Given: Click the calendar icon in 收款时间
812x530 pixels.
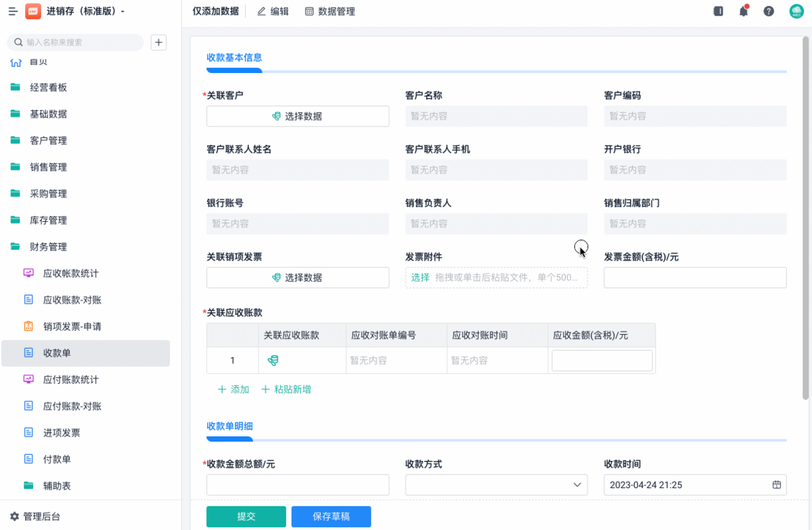Looking at the screenshot, I should click(x=777, y=485).
